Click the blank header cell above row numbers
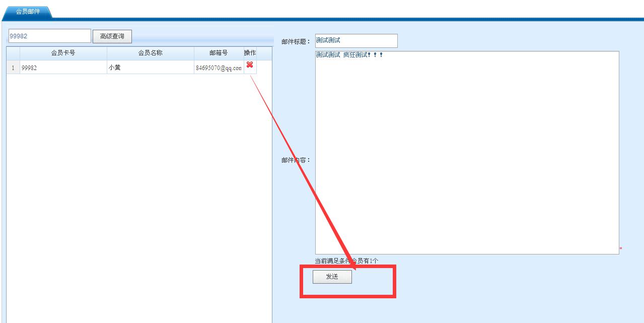This screenshot has height=323, width=644. tap(13, 53)
